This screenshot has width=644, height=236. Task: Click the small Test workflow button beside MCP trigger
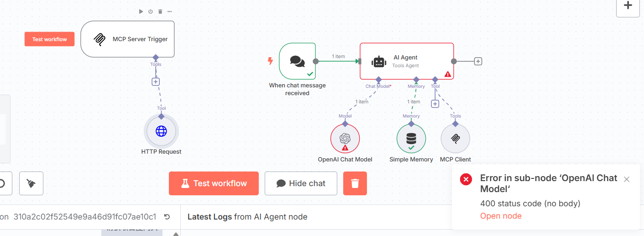pos(49,39)
